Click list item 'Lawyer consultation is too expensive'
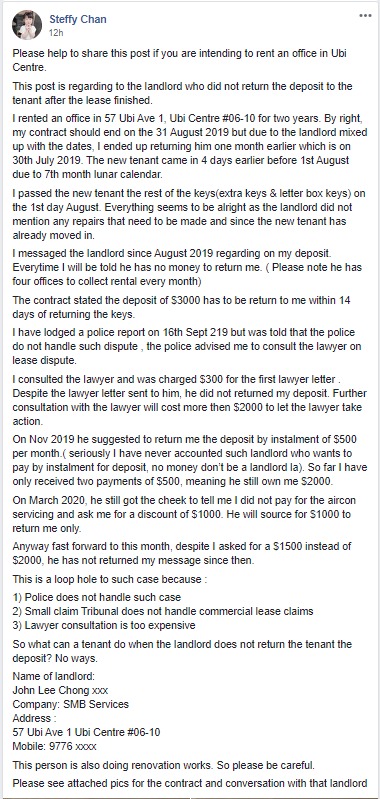 pyautogui.click(x=104, y=625)
